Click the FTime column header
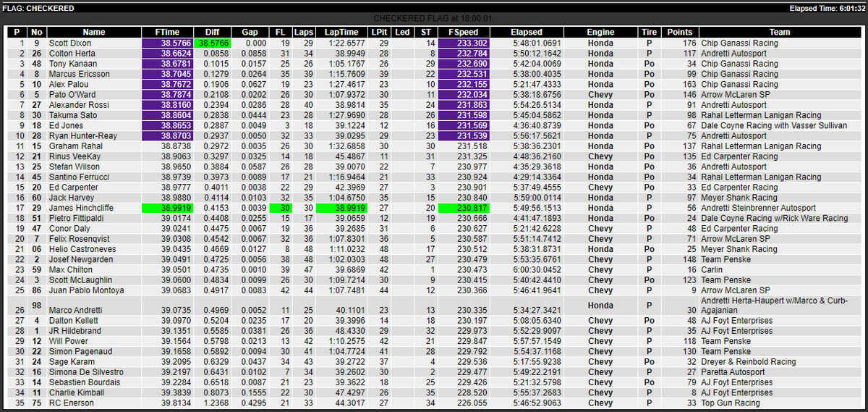Image resolution: width=868 pixels, height=412 pixels. 166,33
